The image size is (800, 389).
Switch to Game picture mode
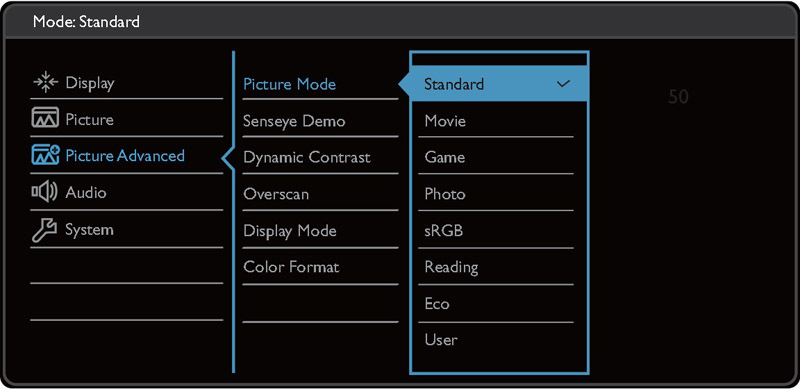click(x=496, y=157)
